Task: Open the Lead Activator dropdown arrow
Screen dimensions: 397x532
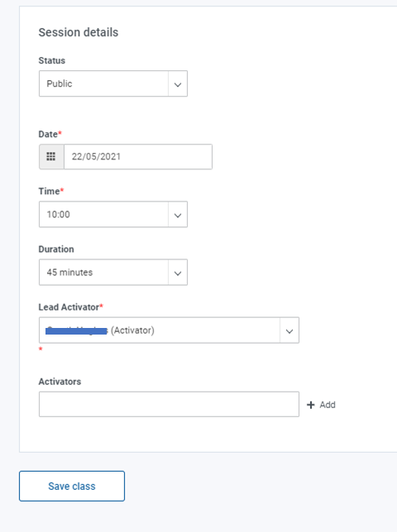Action: 289,330
